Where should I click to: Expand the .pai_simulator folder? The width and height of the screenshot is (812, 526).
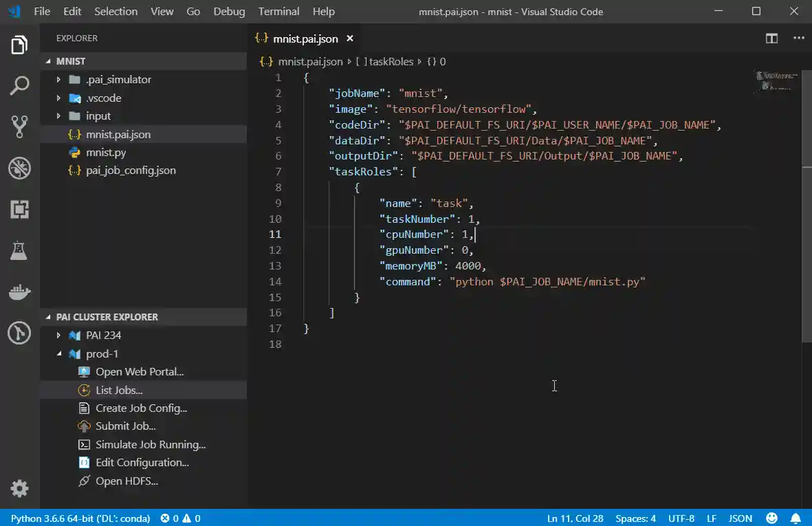[x=59, y=80]
